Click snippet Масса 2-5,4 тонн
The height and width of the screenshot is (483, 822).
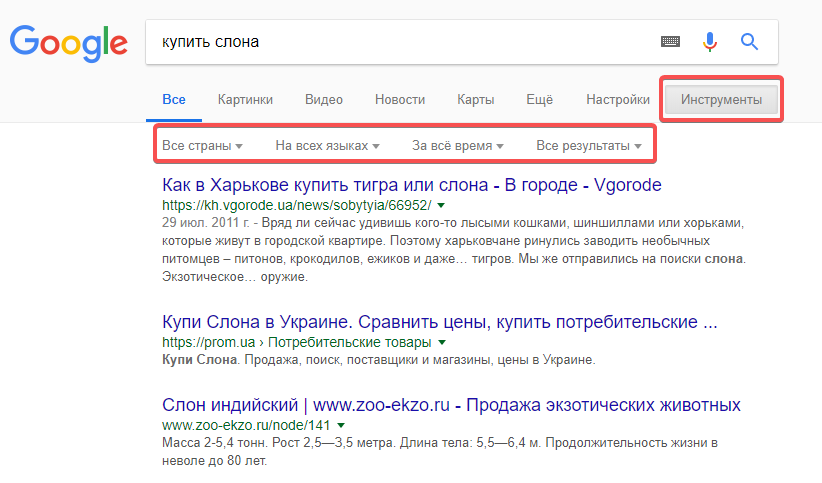coord(439,452)
